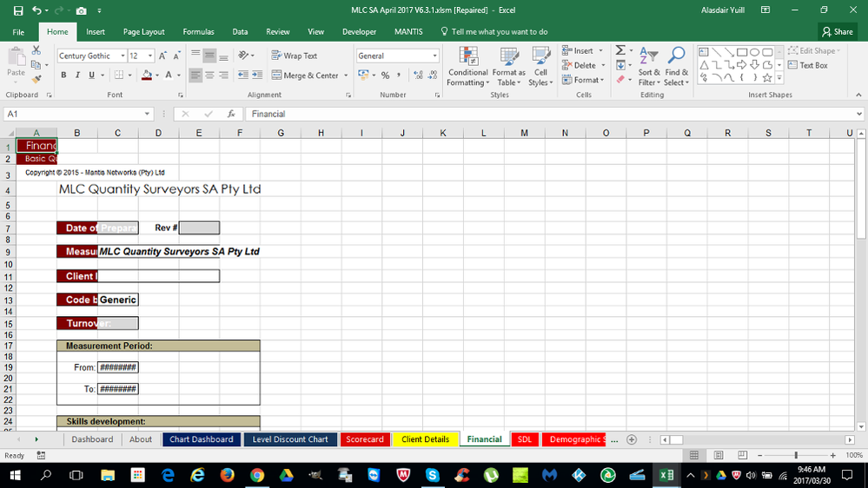
Task: Increase decimal places
Action: pyautogui.click(x=418, y=76)
